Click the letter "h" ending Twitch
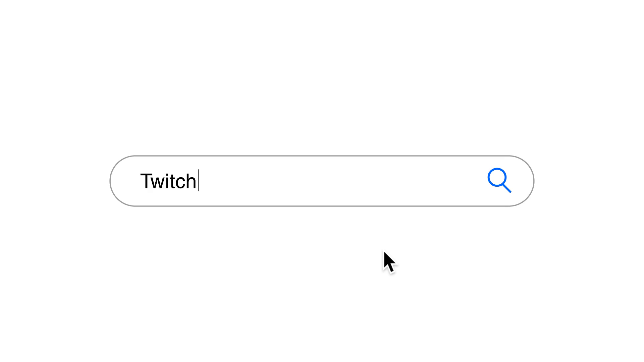 191,181
